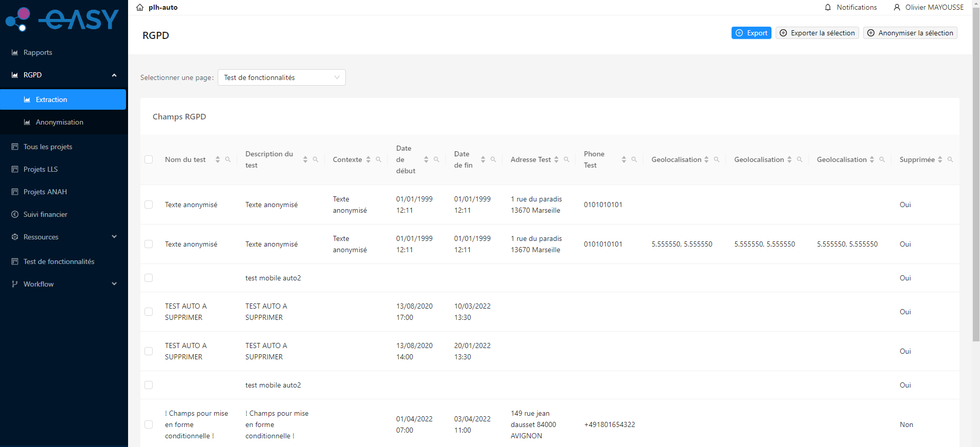Search in the Phone Test column
The height and width of the screenshot is (447, 980).
pyautogui.click(x=634, y=160)
